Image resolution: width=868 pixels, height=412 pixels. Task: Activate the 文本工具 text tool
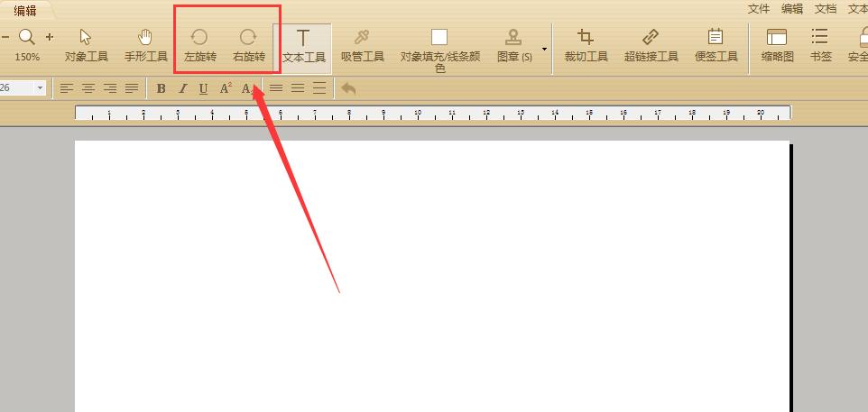point(303,47)
